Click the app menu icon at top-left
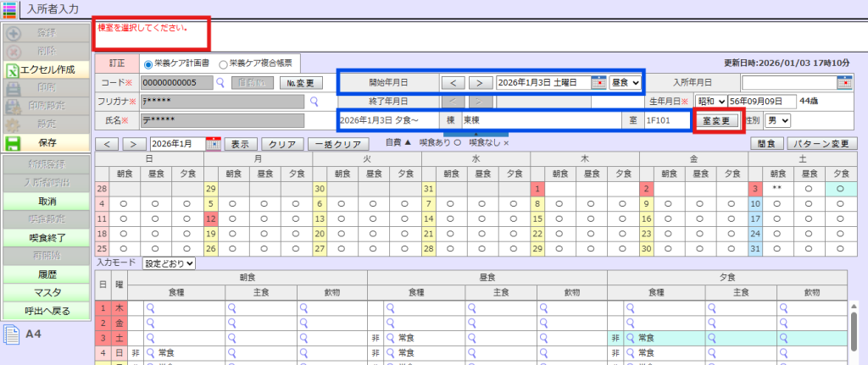This screenshot has width=868, height=365. click(x=9, y=9)
